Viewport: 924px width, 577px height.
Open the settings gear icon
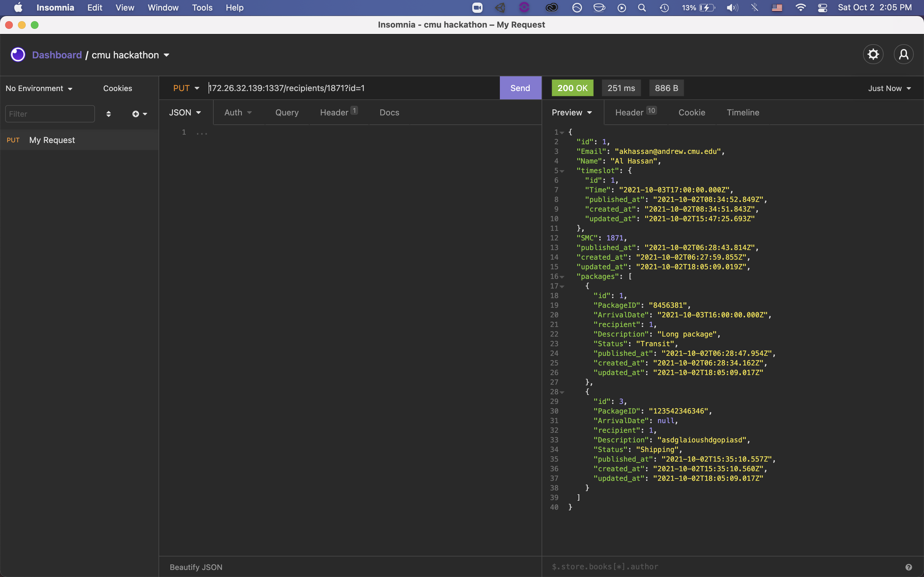click(873, 54)
